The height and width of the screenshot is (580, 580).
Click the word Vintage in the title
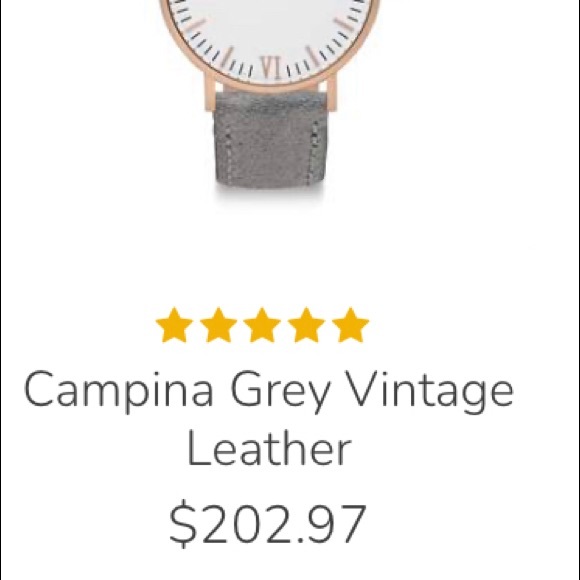coord(430,392)
